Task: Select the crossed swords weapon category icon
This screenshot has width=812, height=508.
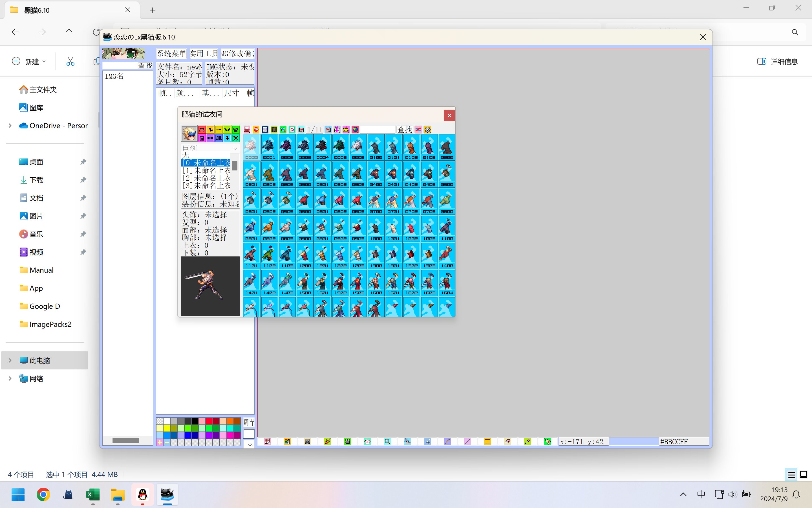Action: pyautogui.click(x=236, y=138)
